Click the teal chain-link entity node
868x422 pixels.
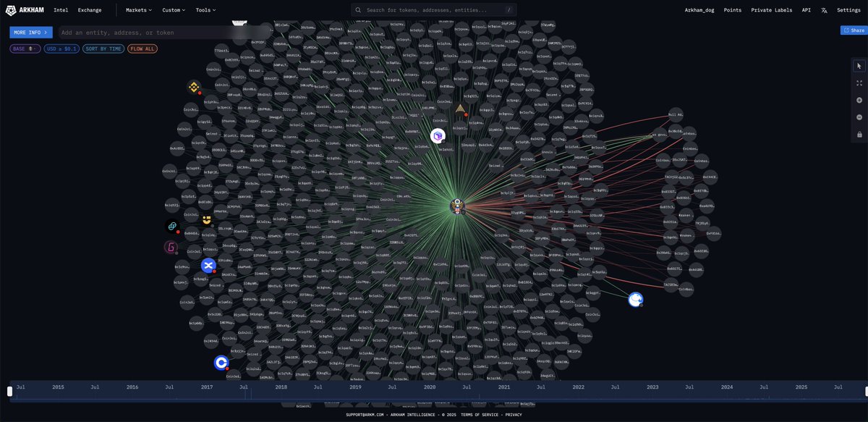coord(172,227)
